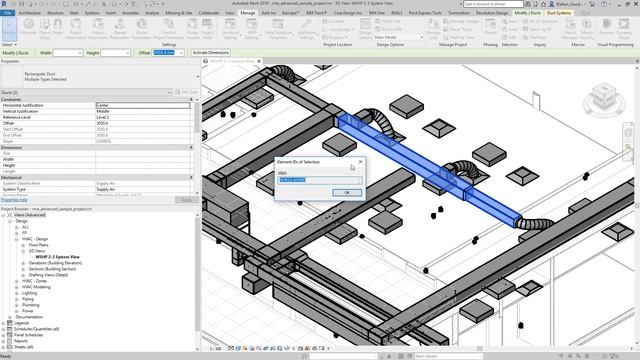Switch to the Duct Systems tab
640x360 pixels.
pyautogui.click(x=559, y=13)
